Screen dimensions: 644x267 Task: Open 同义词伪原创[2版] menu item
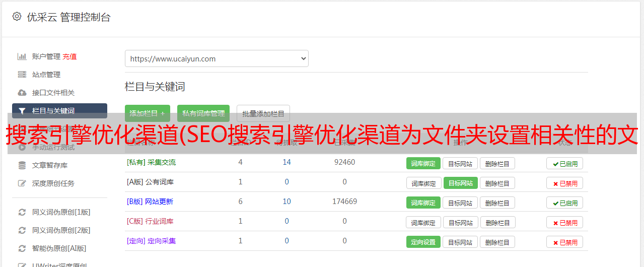coord(61,230)
